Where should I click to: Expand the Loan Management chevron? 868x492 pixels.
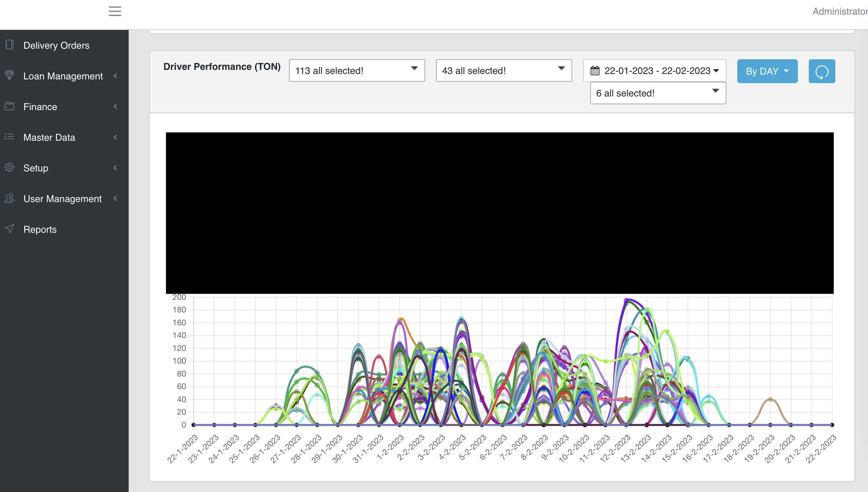pos(115,76)
